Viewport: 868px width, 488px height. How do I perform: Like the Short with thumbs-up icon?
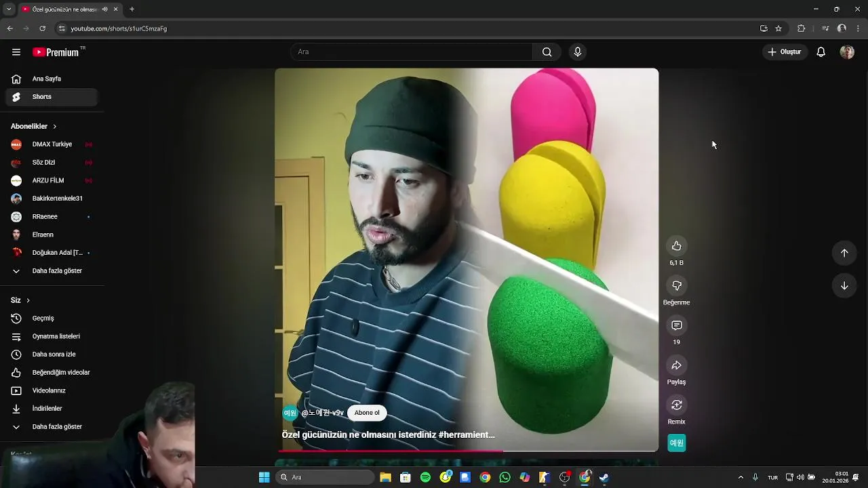tap(676, 246)
